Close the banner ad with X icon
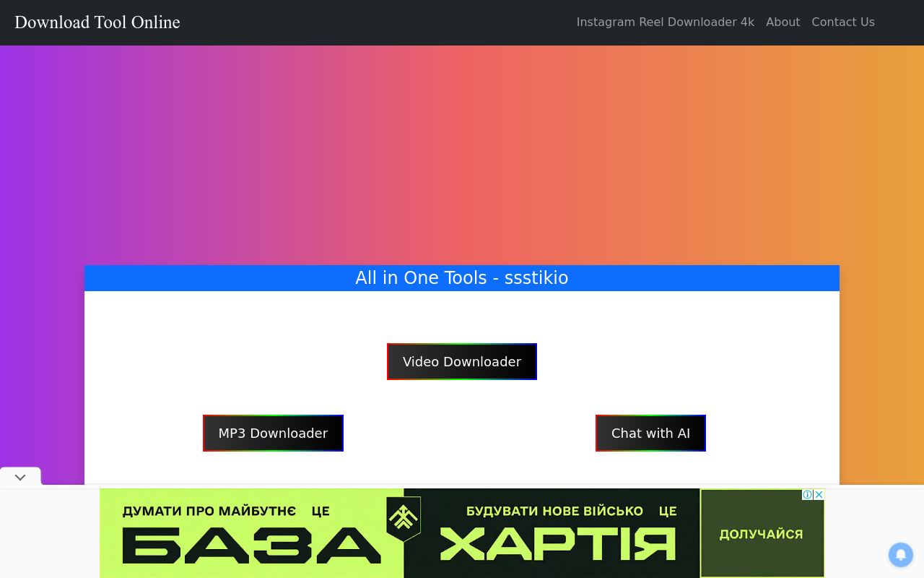Viewport: 924px width, 578px height. point(819,495)
